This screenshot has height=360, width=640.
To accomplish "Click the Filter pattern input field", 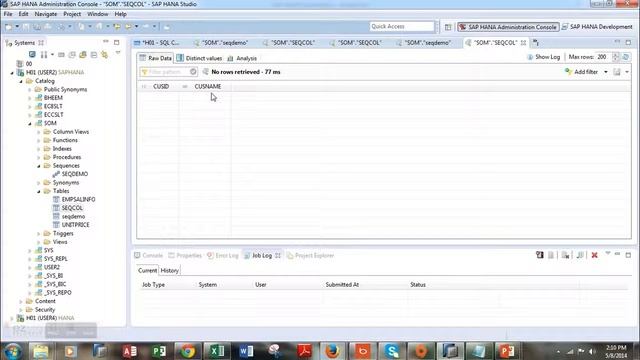I will click(164, 72).
